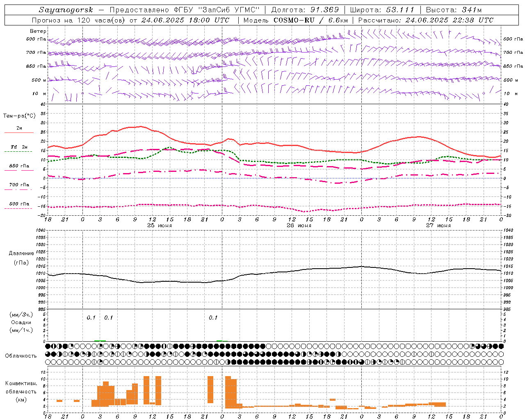Click the 'Td 2м' dew point legend entry

coord(19,147)
